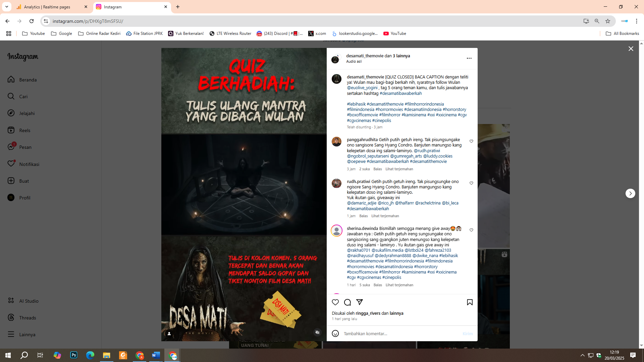Go back in browser history
Screen dimensions: 644x362
(x=7, y=21)
